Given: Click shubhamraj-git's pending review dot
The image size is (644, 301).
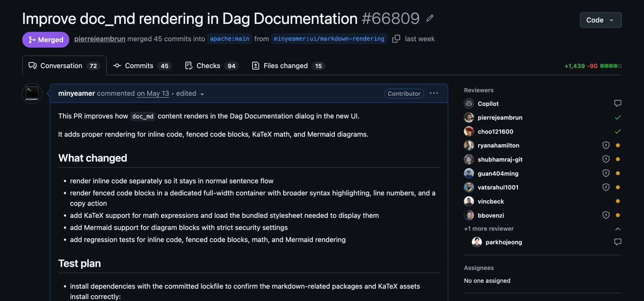Looking at the screenshot, I should (x=618, y=159).
